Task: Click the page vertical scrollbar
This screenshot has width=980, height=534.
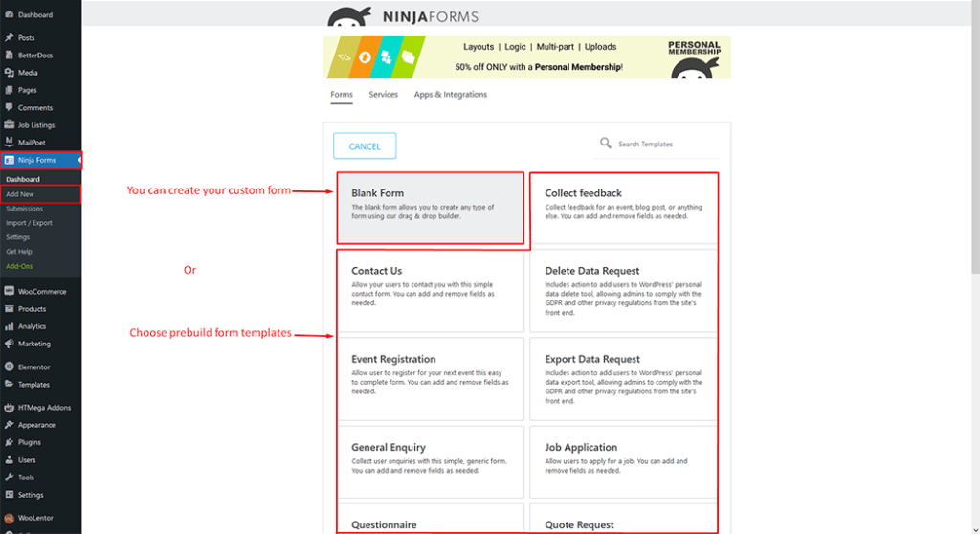Action: 975,138
